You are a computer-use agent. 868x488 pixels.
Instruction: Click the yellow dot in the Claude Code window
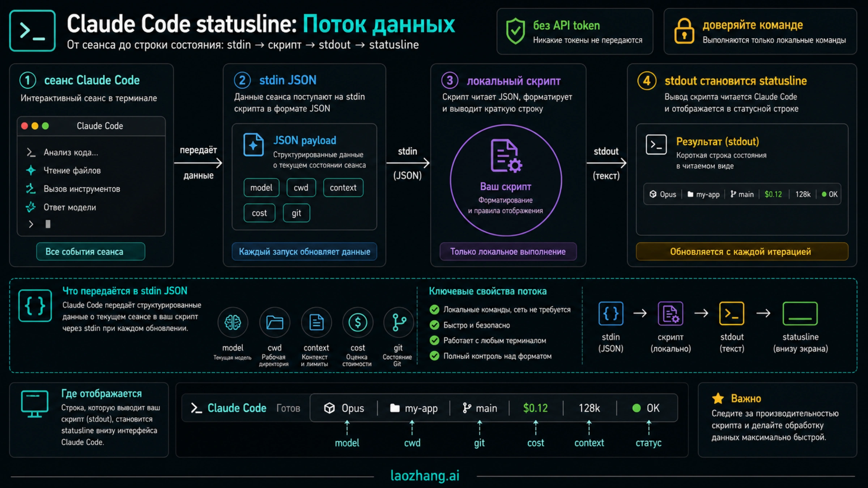click(x=35, y=126)
